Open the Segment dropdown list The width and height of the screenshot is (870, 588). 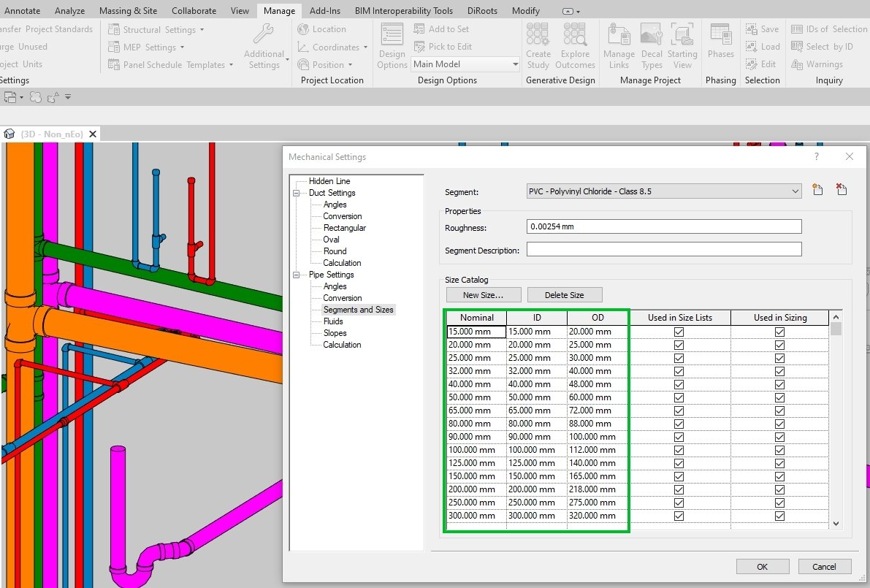[663, 191]
